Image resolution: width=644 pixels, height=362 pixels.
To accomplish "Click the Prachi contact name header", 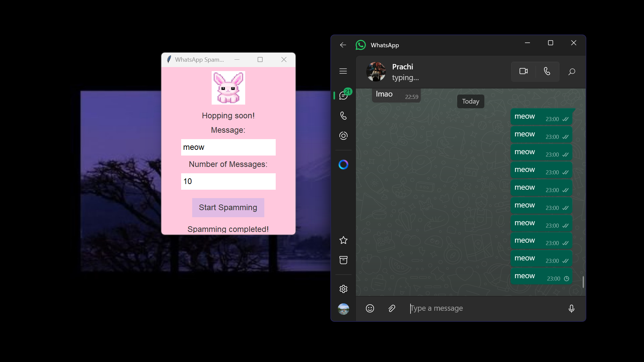I will coord(402,67).
